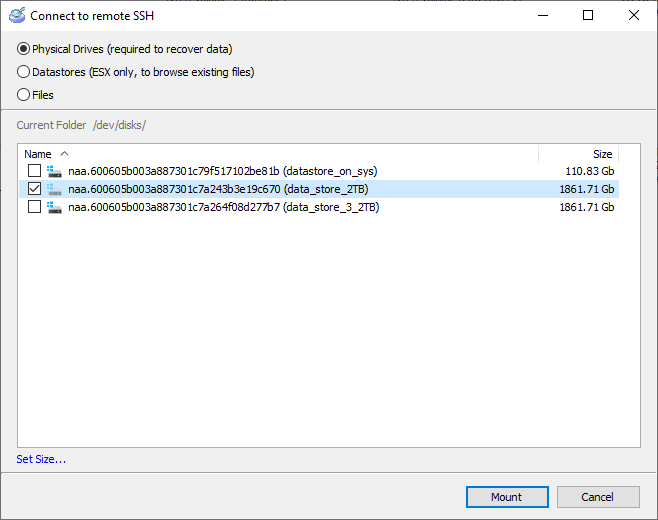Sort the list by the Name column

pos(38,154)
